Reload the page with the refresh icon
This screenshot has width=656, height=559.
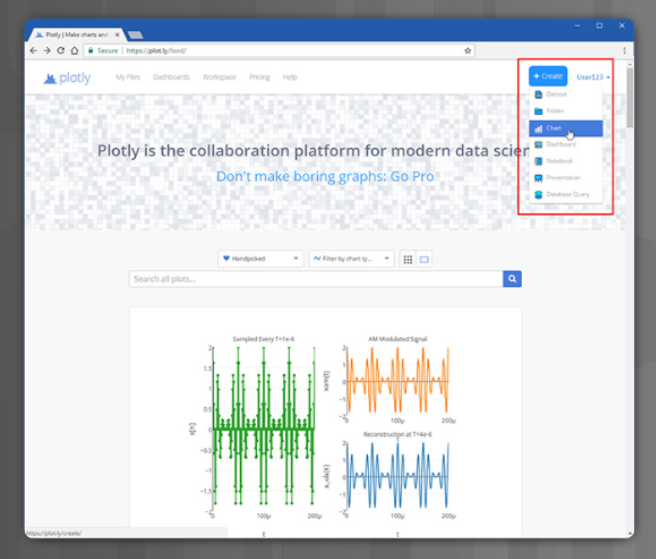point(61,51)
